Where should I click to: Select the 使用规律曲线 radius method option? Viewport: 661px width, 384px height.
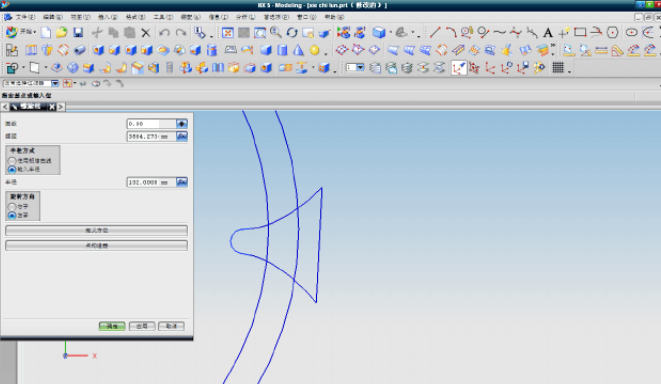coord(30,161)
